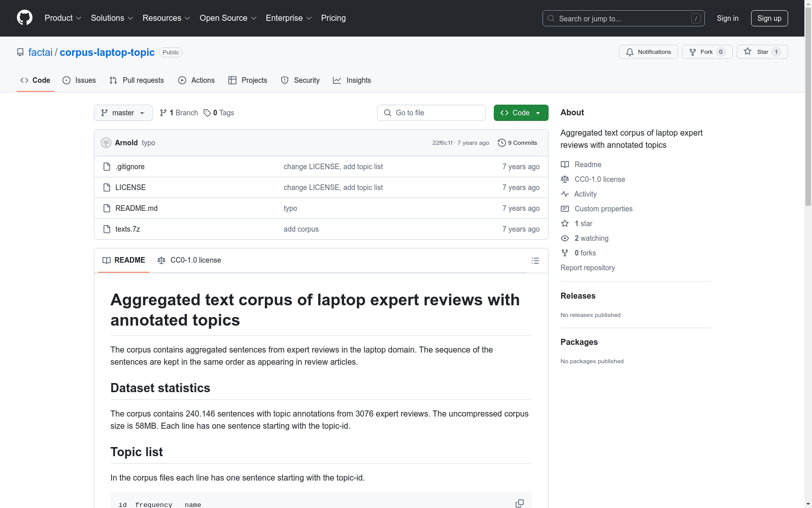
Task: Click the file icon next to LICENSE
Action: [x=107, y=187]
